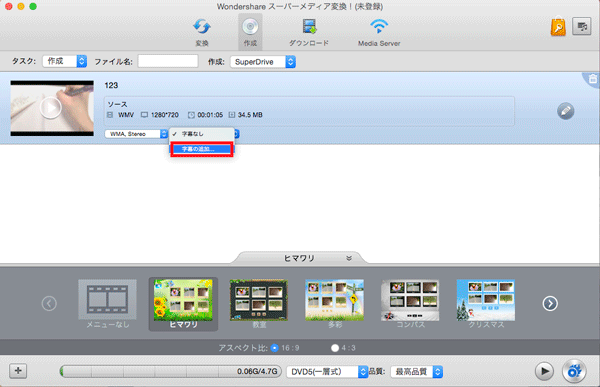
Task: Click the 123 video title
Action: click(x=111, y=85)
